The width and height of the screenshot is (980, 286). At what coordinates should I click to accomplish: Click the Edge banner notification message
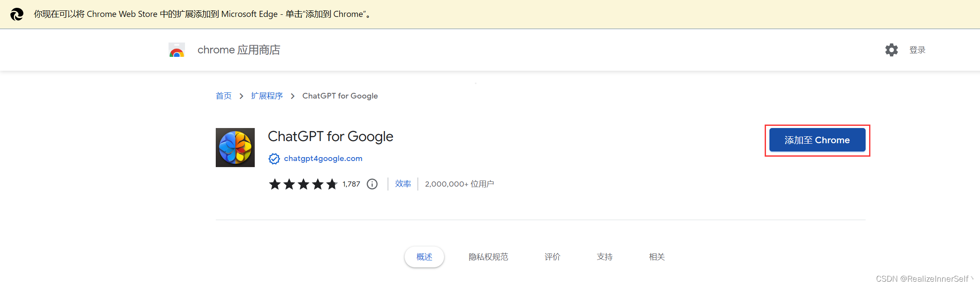coord(203,14)
